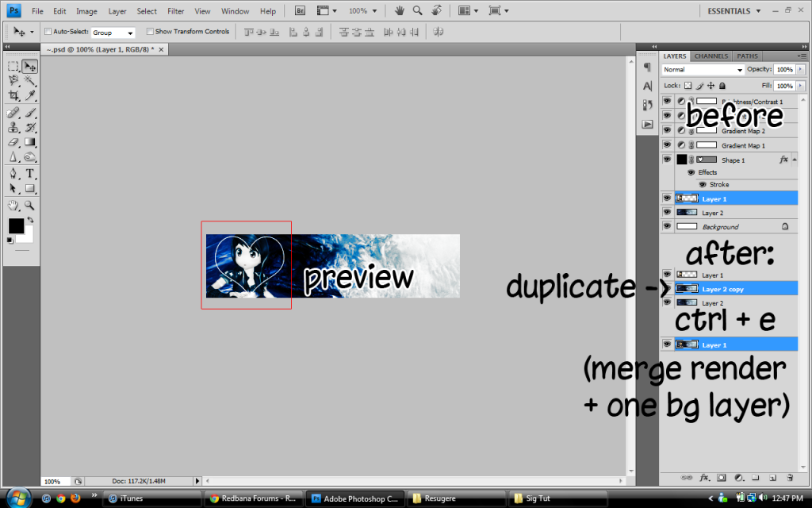Hide the Gradient Map 1 layer
This screenshot has width=812, height=508.
pos(667,144)
